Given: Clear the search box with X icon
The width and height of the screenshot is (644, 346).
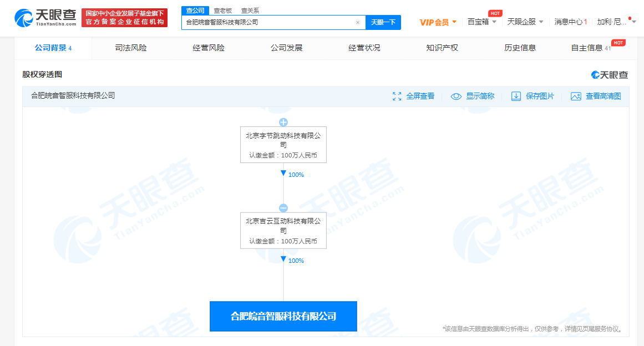Looking at the screenshot, I should coord(357,23).
